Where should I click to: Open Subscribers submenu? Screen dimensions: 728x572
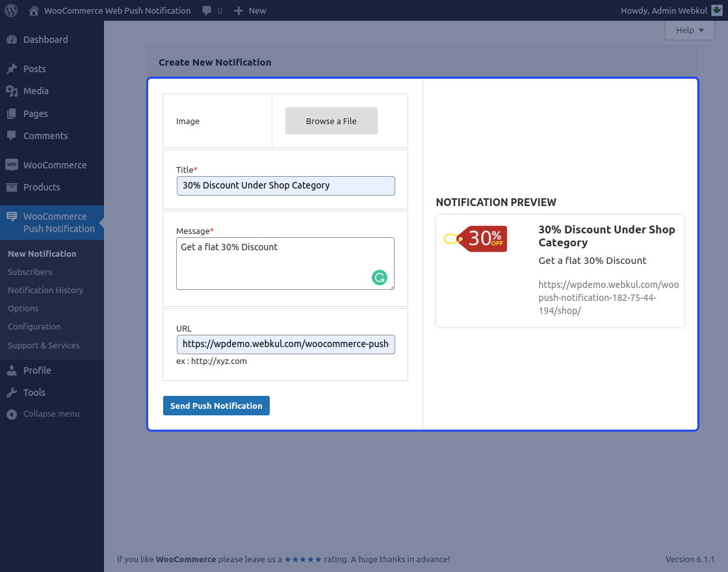tap(30, 272)
